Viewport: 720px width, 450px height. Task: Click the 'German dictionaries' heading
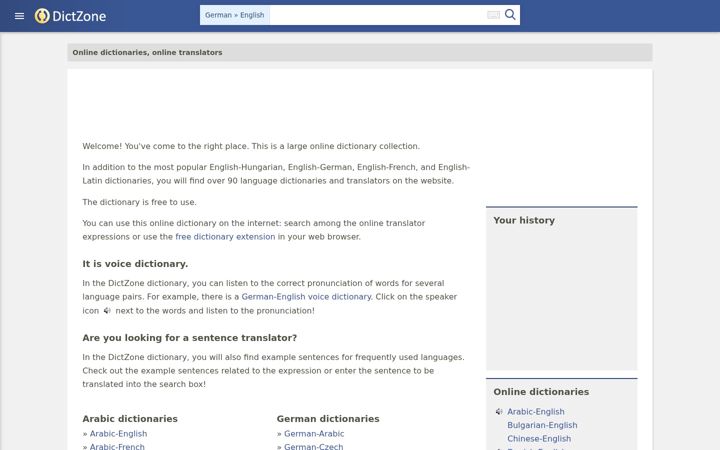tap(328, 419)
